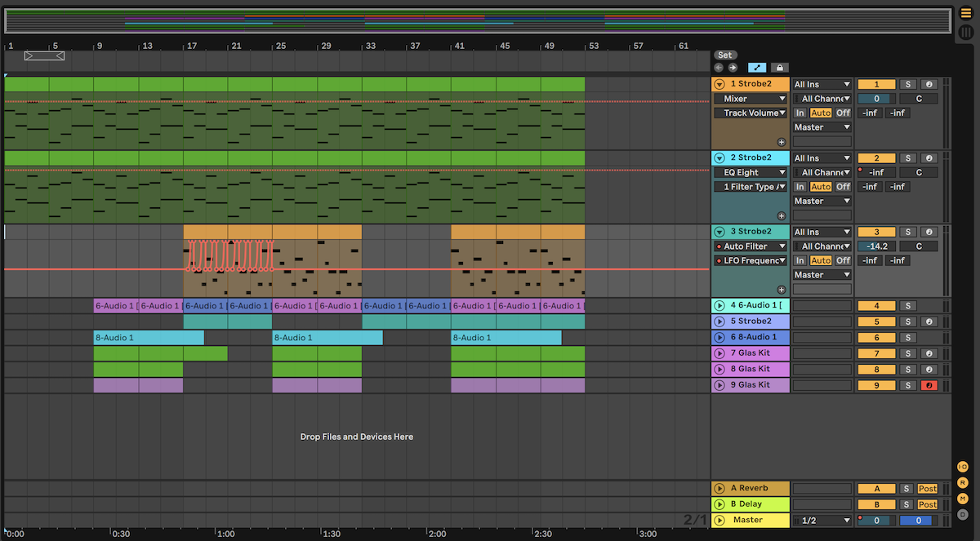Disarm the red record button on 9 Glas Kit

point(929,385)
